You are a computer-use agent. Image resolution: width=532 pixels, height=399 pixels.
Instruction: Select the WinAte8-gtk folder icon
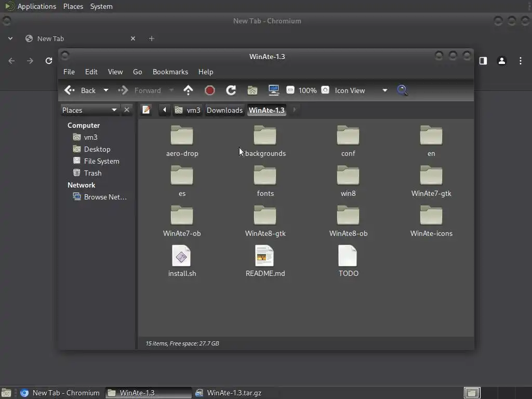[265, 216]
